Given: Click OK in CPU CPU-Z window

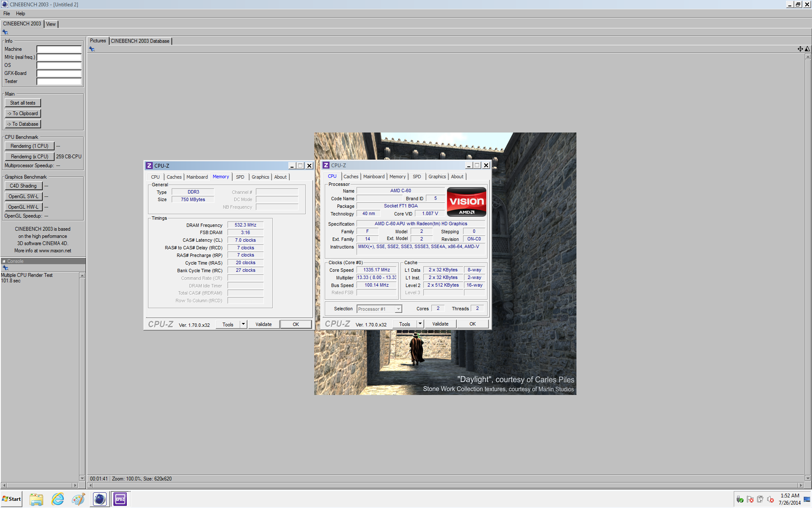Looking at the screenshot, I should point(473,324).
